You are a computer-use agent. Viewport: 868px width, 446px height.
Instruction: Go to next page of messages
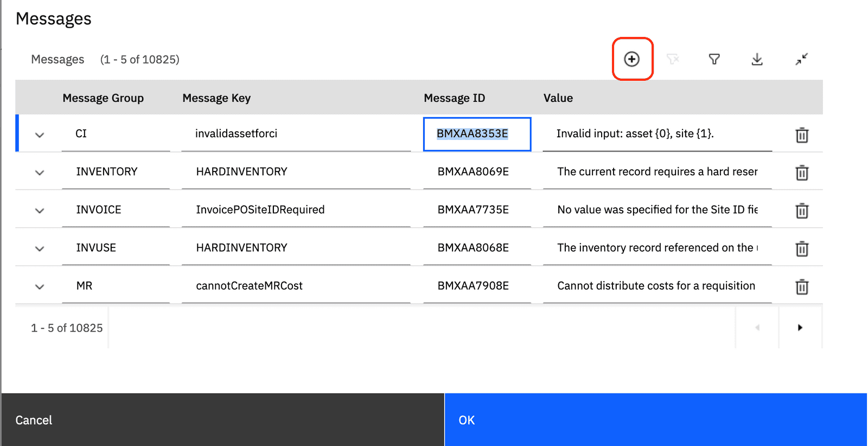click(x=800, y=328)
